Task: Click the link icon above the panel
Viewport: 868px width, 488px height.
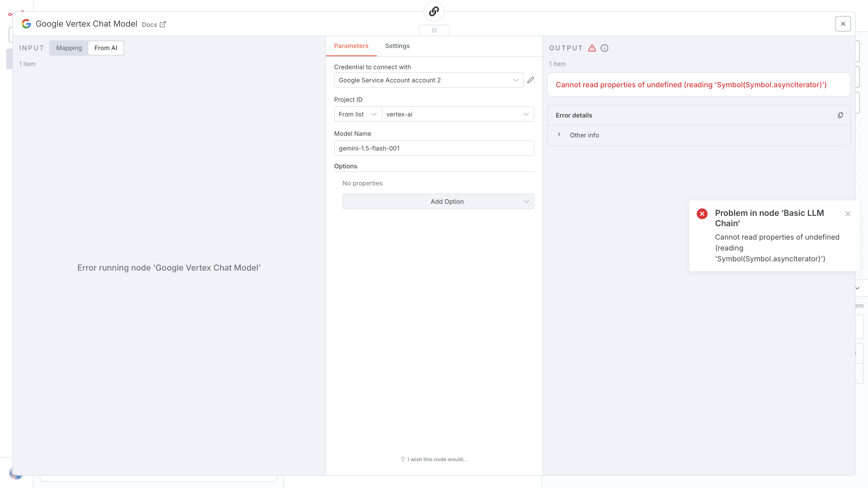Action: [434, 11]
